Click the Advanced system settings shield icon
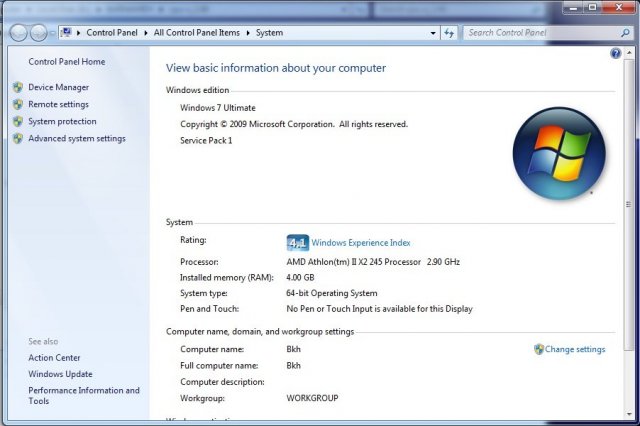640x426 pixels. [x=18, y=139]
